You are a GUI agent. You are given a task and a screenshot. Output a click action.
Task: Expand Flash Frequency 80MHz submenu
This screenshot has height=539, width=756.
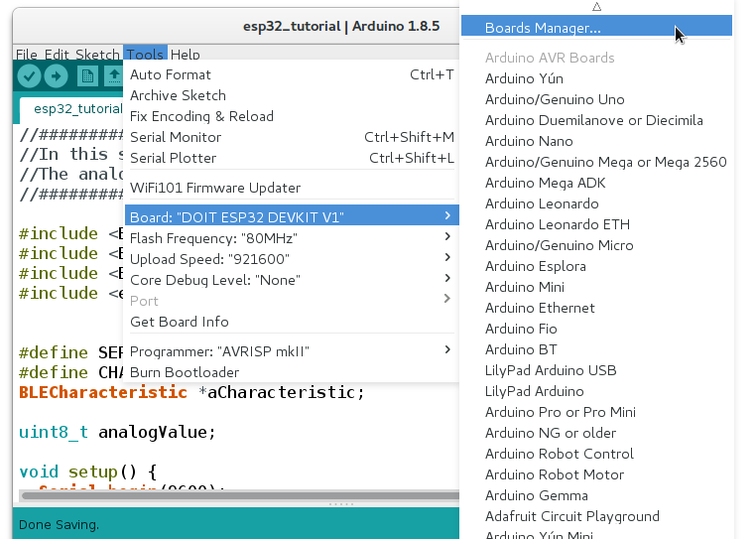pos(292,238)
